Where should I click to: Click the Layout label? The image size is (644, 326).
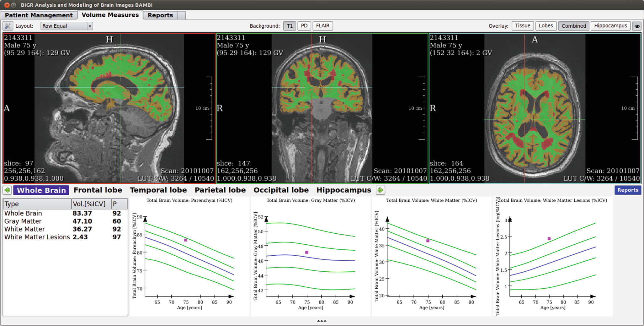tap(24, 26)
